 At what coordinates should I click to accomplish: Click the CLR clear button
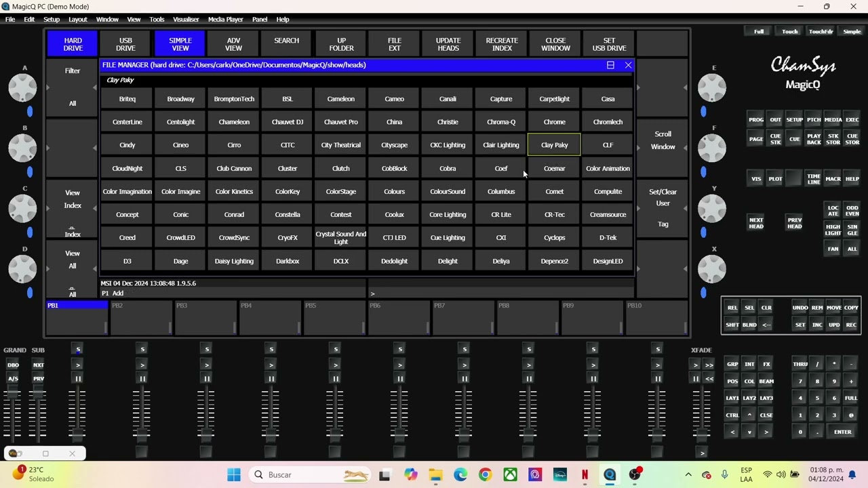[766, 308]
